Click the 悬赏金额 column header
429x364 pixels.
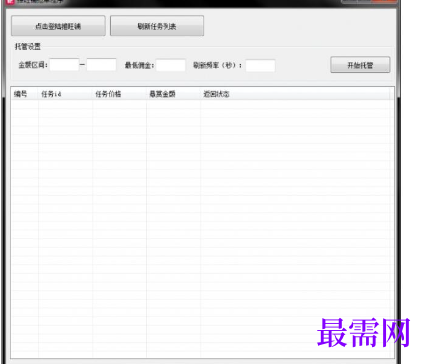[173, 94]
